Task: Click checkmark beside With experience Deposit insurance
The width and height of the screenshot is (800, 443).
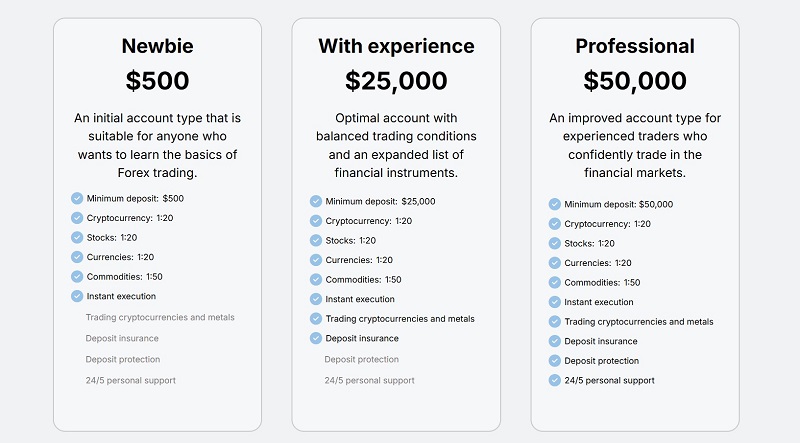Action: click(316, 338)
